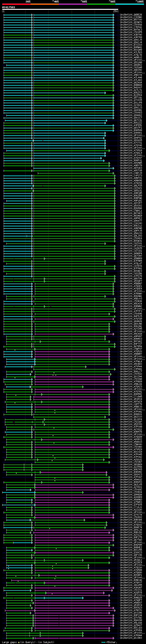The image size is (146, 644).
Task: Select hit UniRef100_C7EP41
Action: point(131,27)
